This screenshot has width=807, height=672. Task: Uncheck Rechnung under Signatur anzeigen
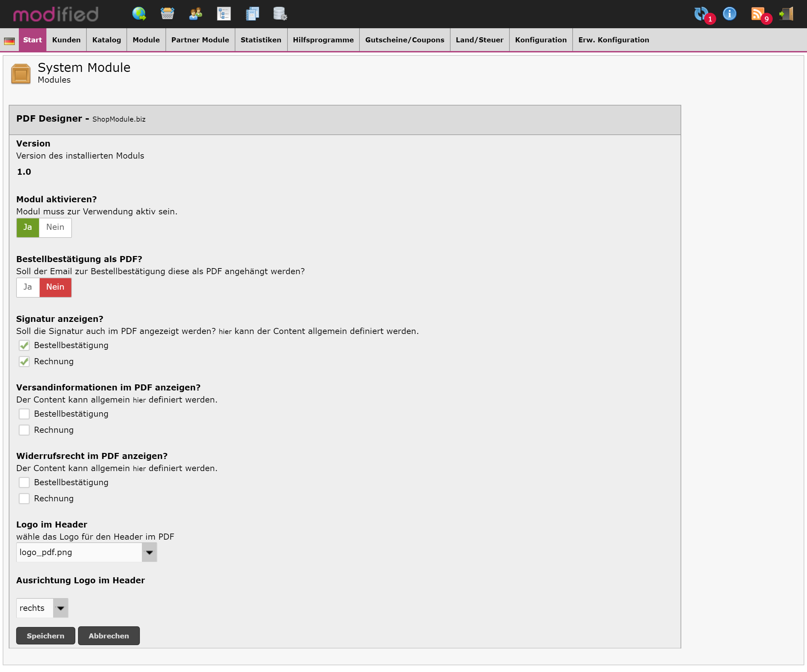(24, 361)
